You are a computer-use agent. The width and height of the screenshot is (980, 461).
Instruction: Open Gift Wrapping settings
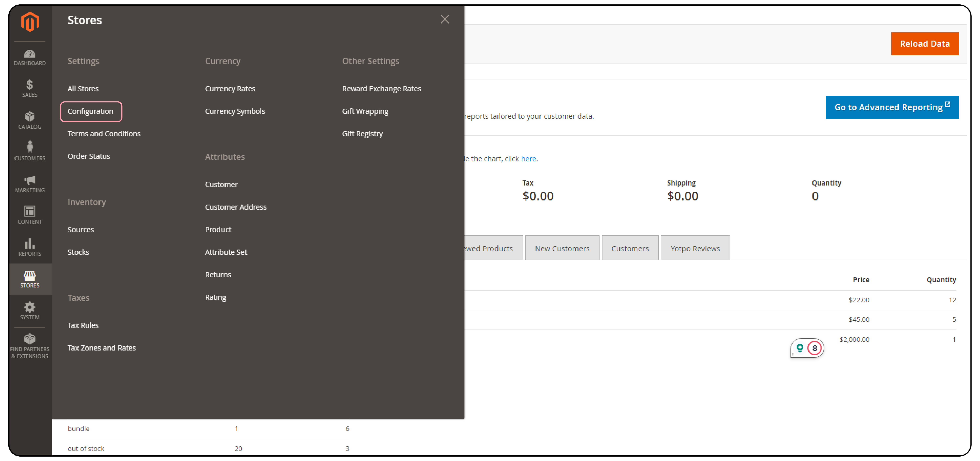click(x=365, y=111)
